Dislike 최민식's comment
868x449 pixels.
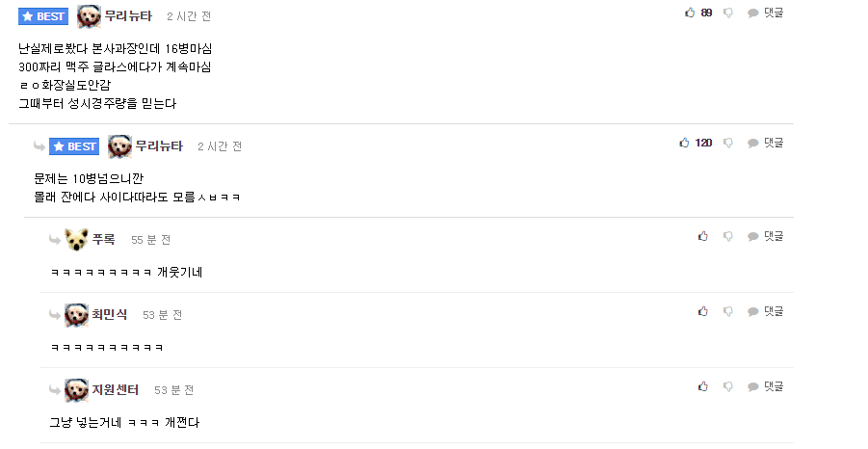click(x=728, y=311)
